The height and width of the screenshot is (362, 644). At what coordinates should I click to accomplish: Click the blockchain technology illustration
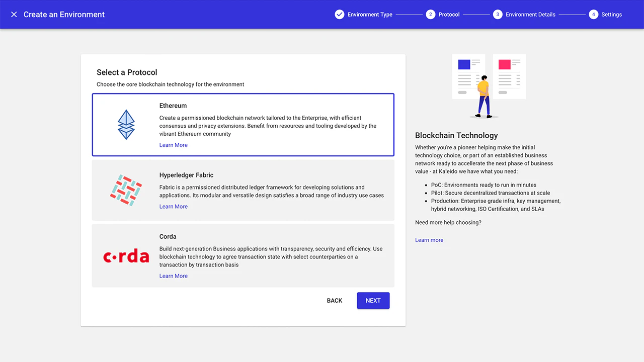point(488,86)
